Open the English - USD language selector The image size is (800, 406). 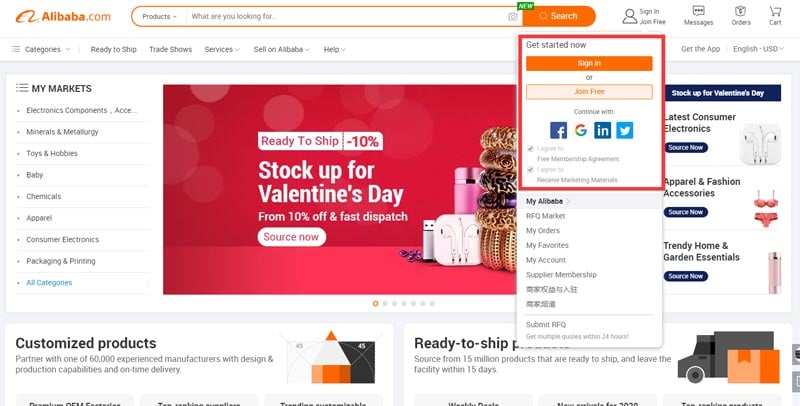(x=758, y=49)
